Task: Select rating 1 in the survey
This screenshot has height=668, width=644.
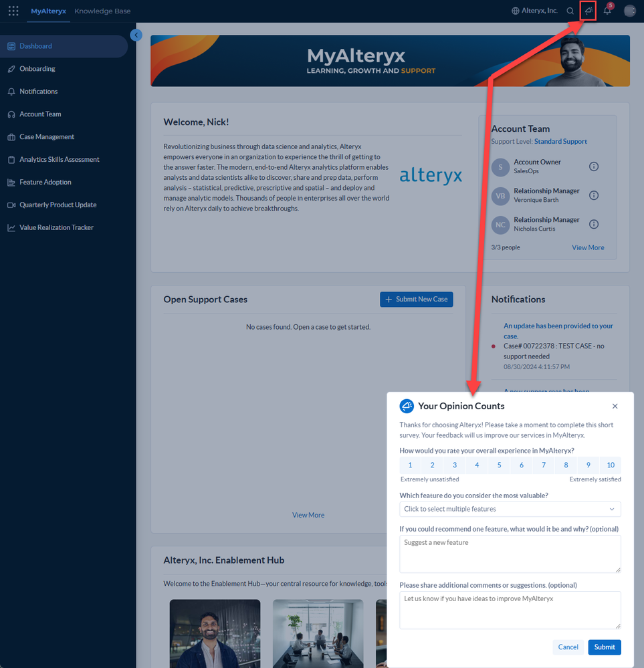Action: pos(410,465)
